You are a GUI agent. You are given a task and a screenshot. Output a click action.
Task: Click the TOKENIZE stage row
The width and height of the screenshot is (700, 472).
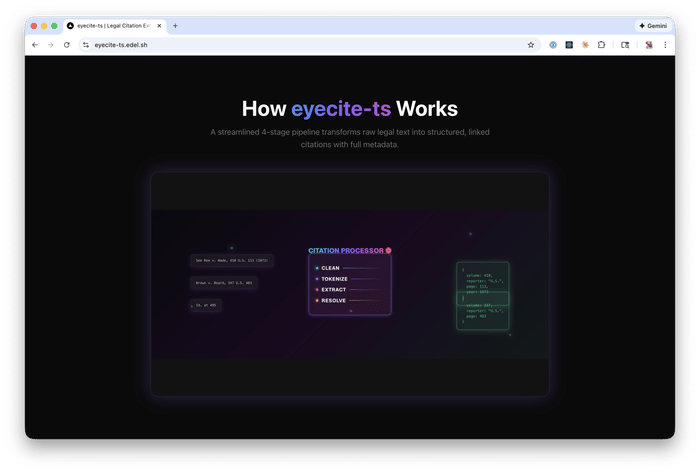click(335, 279)
